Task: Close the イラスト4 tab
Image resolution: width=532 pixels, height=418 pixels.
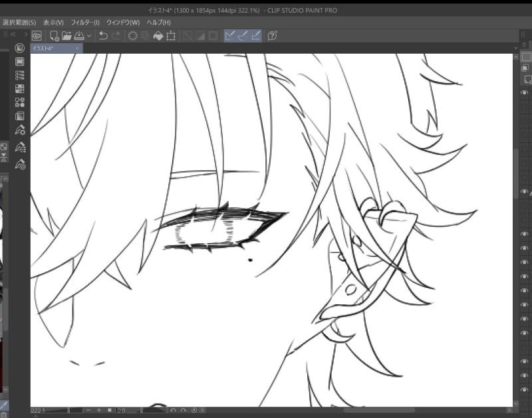Action: coord(77,49)
